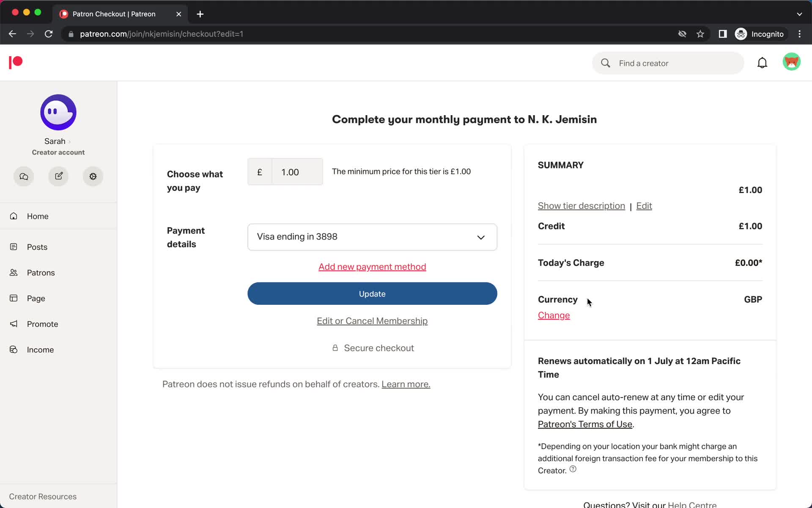
Task: Open Chrome three-dot menu
Action: [799, 34]
